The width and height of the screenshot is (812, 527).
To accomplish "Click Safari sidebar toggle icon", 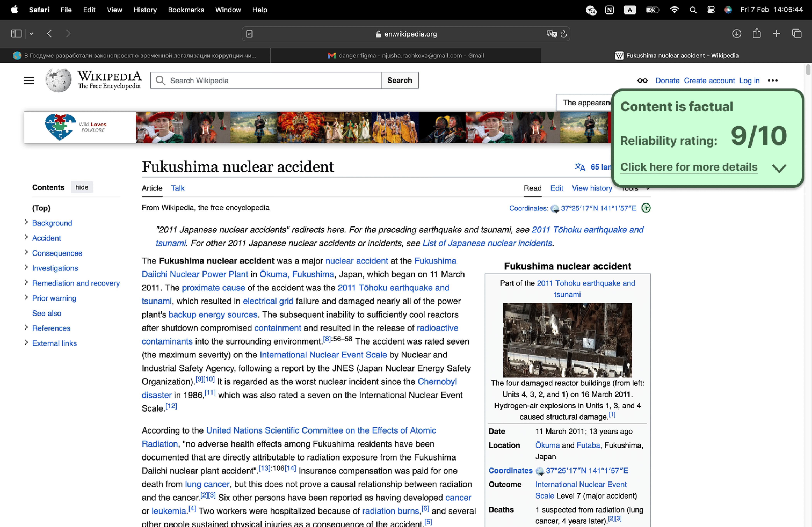I will (16, 33).
